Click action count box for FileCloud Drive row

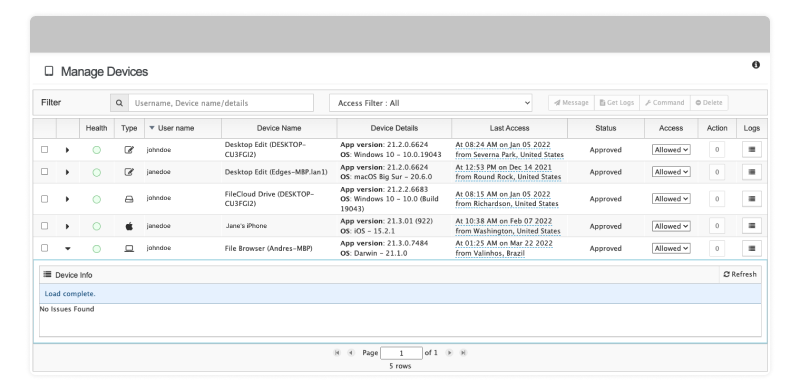pyautogui.click(x=717, y=199)
